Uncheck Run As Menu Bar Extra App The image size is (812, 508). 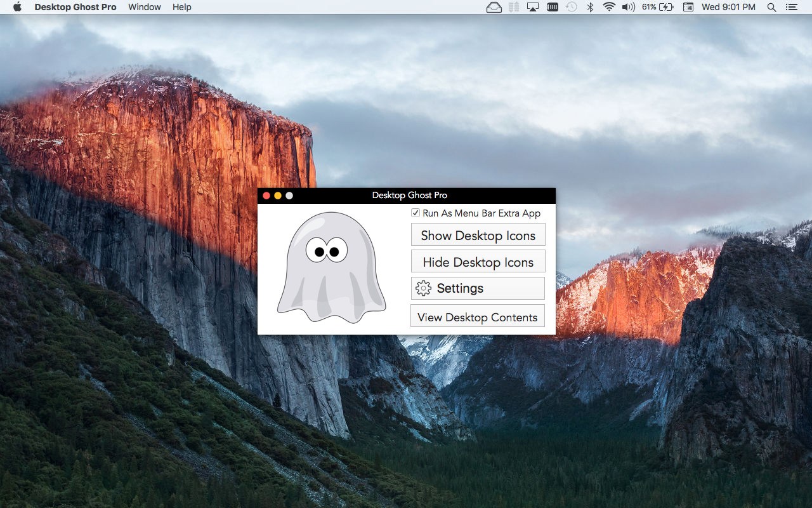coord(416,213)
